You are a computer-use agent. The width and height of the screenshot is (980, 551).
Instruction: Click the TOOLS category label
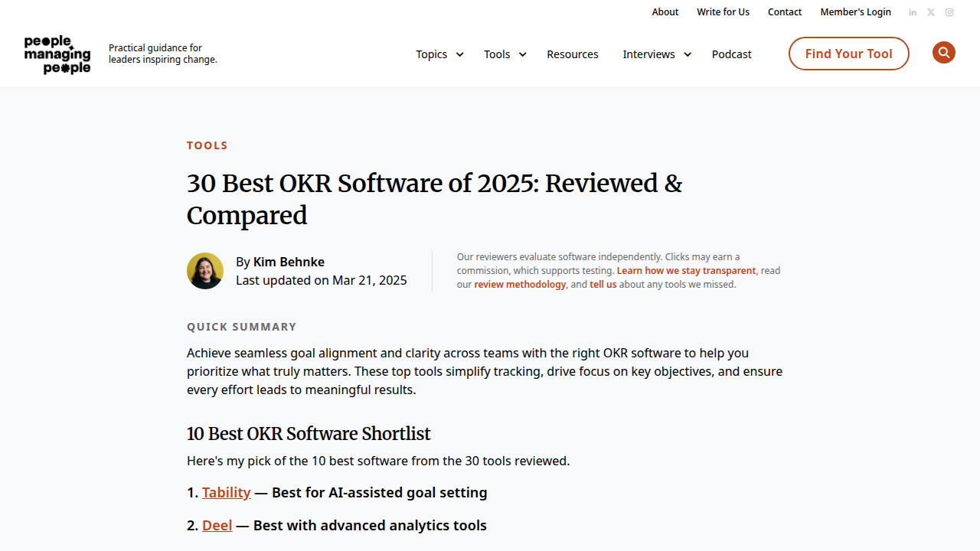(207, 145)
